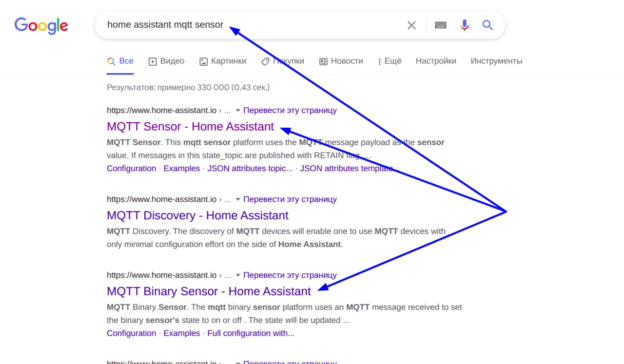Open Examples sitelink under MQTT Binary Sensor

pyautogui.click(x=181, y=333)
